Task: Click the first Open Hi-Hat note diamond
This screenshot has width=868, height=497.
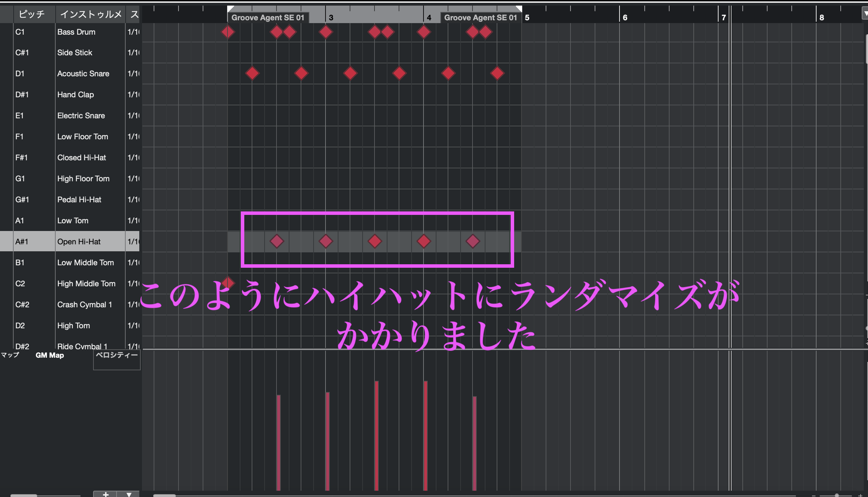Action: pos(276,241)
